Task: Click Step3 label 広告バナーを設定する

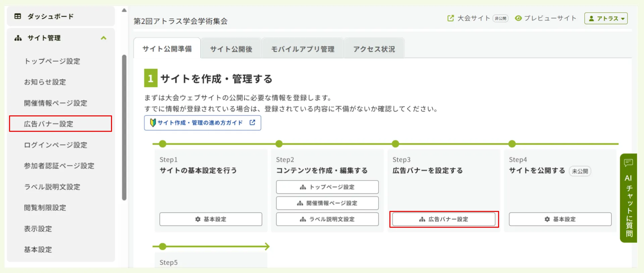Action: [x=428, y=170]
